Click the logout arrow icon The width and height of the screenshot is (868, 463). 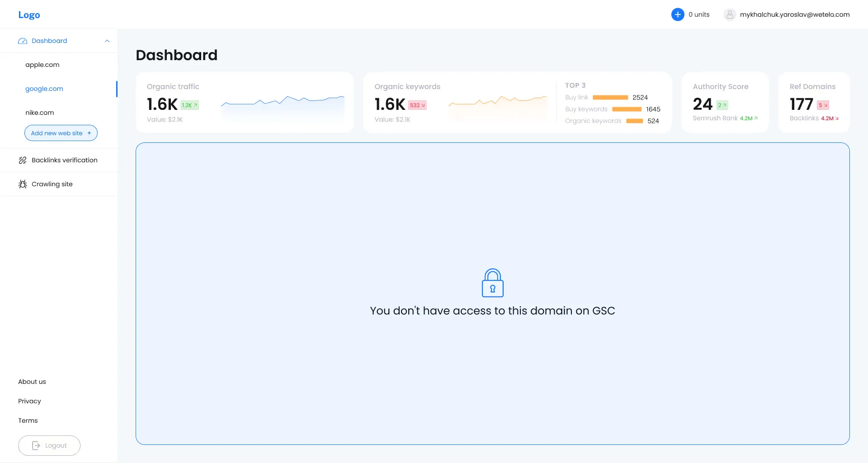click(37, 445)
